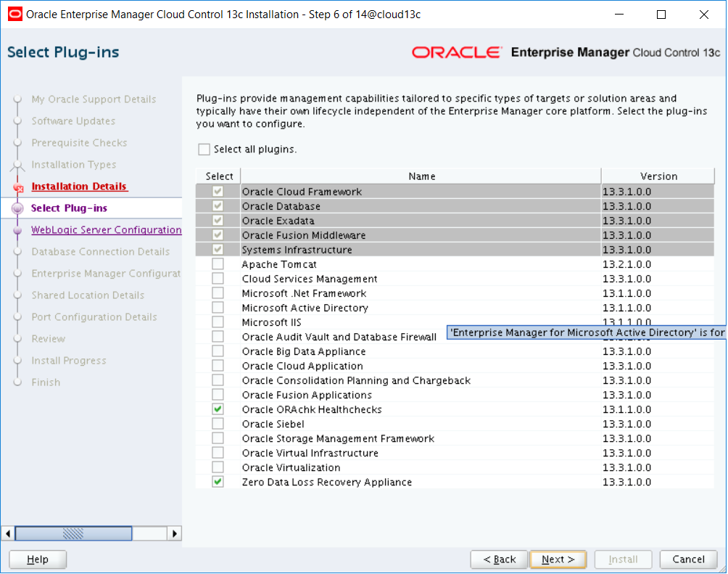
Task: Click the WebLogic Server Configuration step bullet
Action: coord(17,230)
